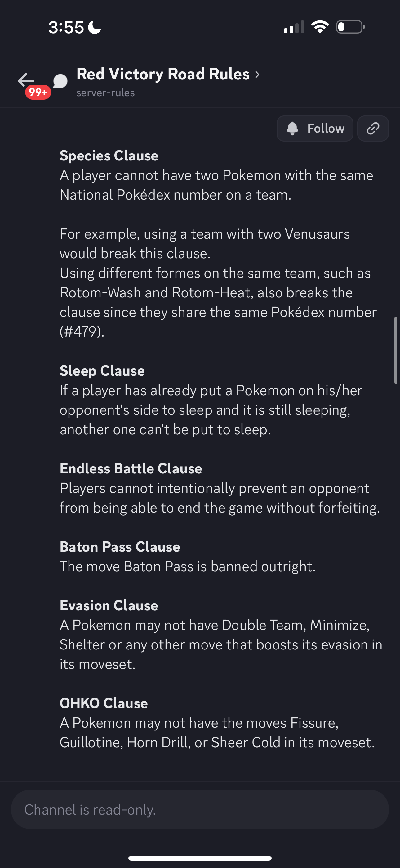Tap the thread speech bubble icon
The width and height of the screenshot is (400, 868).
pos(60,81)
